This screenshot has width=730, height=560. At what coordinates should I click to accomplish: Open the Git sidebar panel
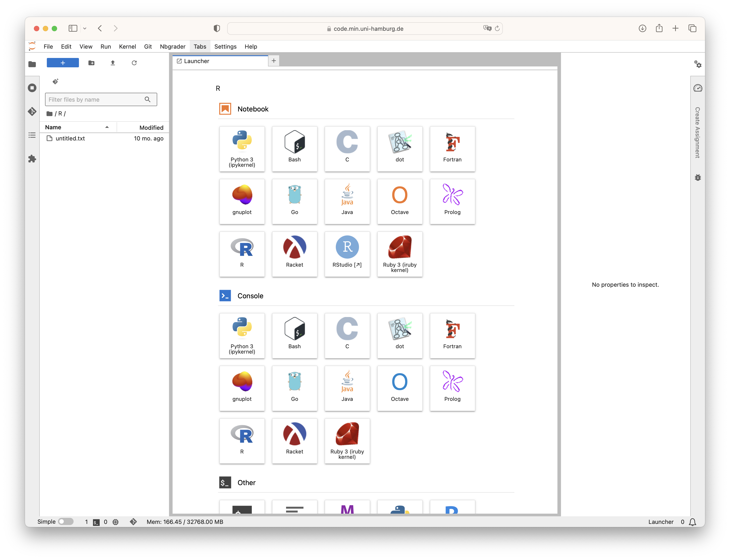coord(32,111)
